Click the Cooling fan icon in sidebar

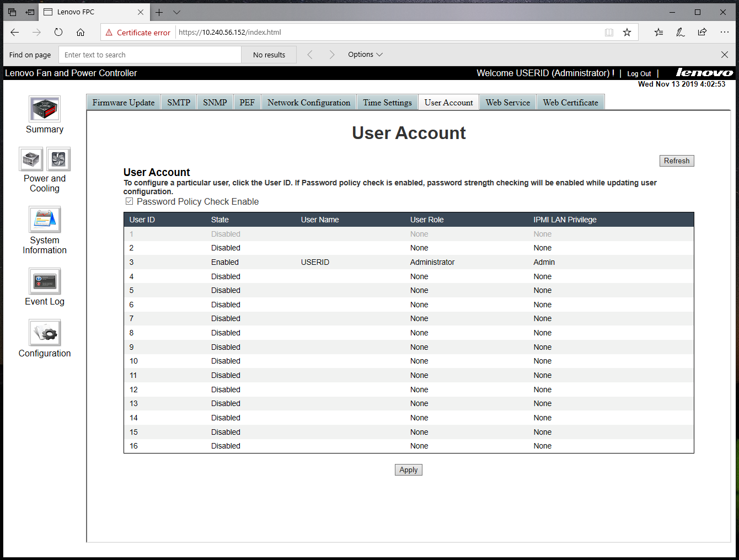tap(58, 159)
